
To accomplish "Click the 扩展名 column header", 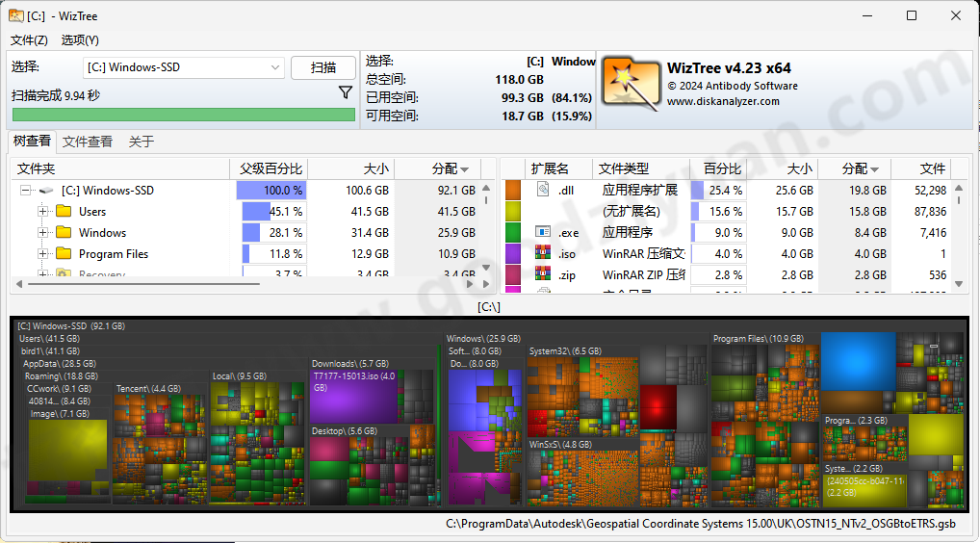I will [558, 168].
